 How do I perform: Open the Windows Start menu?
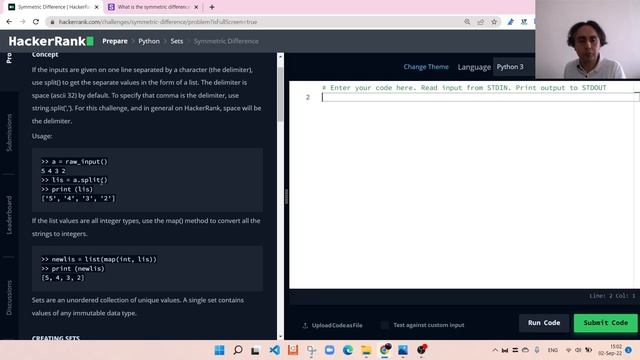pyautogui.click(x=219, y=350)
